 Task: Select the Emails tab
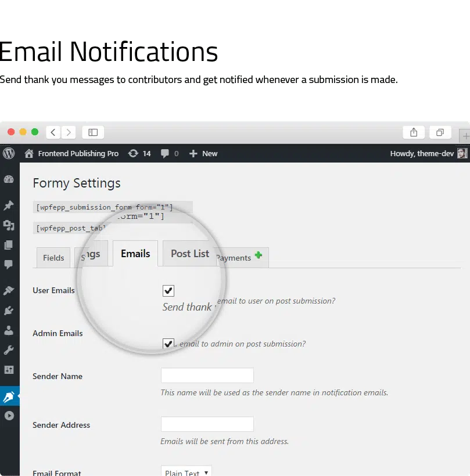click(135, 254)
